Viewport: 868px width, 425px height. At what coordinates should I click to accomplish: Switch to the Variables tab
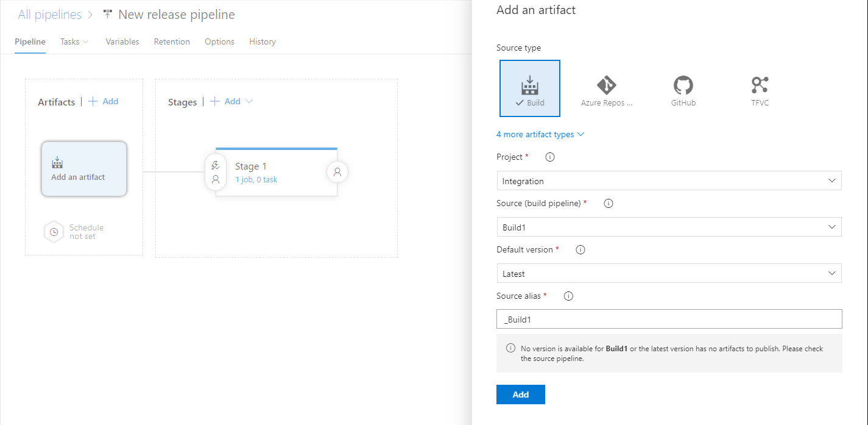click(x=122, y=41)
